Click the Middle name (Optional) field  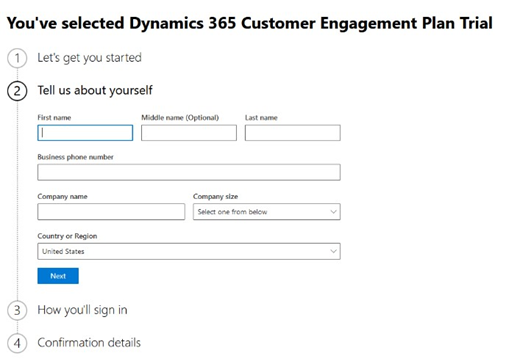coord(189,133)
